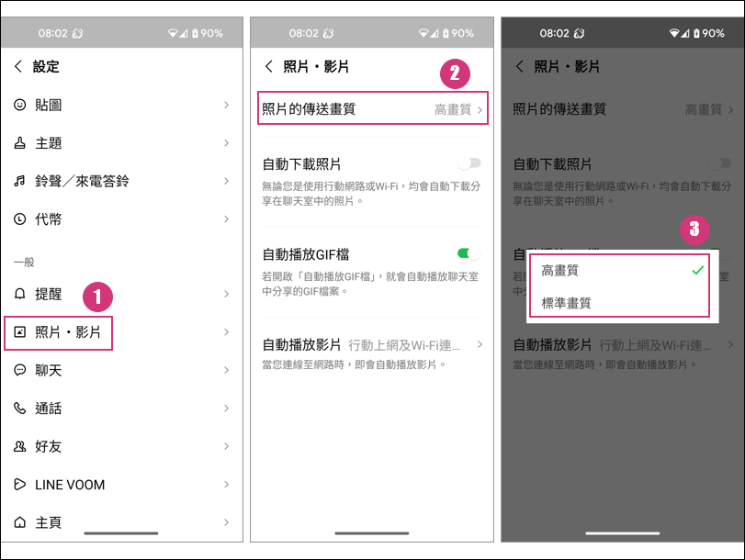Toggle 自動播放GIF檔 switch in middle screen
This screenshot has width=745, height=560.
(x=469, y=253)
